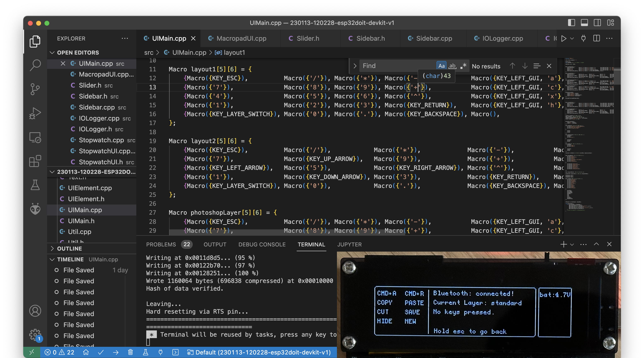
Task: Click the next match arrow in Find
Action: 525,66
